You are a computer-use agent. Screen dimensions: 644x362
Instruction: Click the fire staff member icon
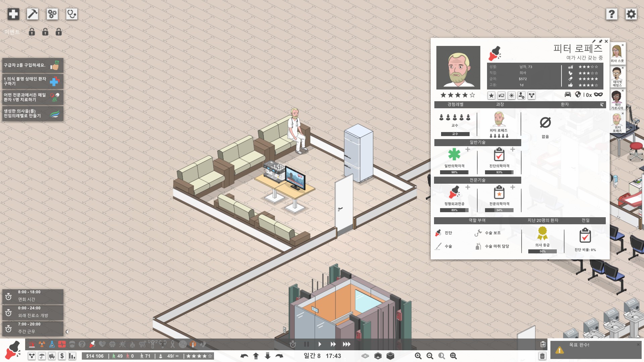pyautogui.click(x=522, y=96)
